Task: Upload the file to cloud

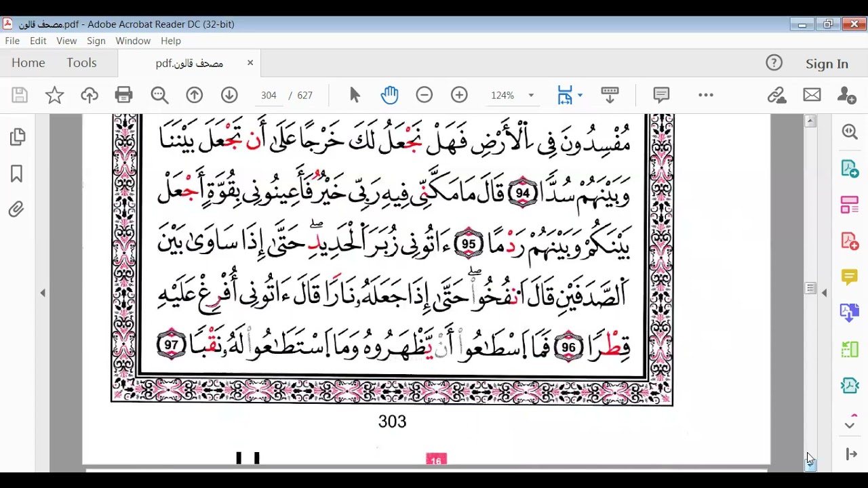Action: pyautogui.click(x=90, y=95)
